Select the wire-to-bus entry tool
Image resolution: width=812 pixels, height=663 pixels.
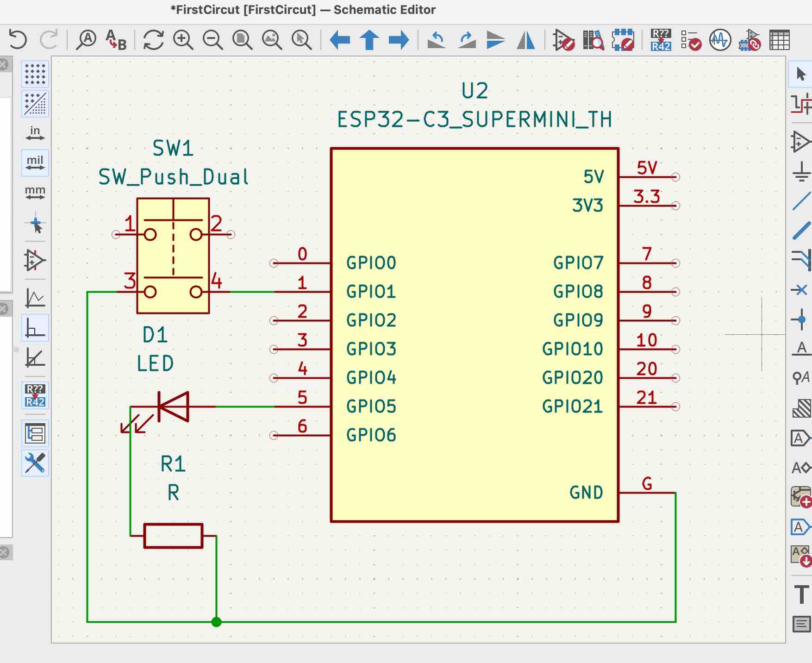pyautogui.click(x=801, y=260)
